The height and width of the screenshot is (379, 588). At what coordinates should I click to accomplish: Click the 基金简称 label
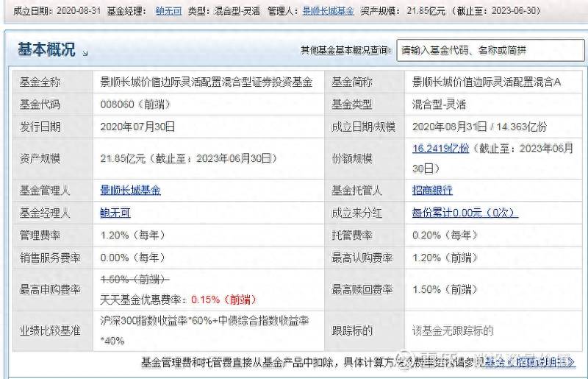tap(352, 82)
